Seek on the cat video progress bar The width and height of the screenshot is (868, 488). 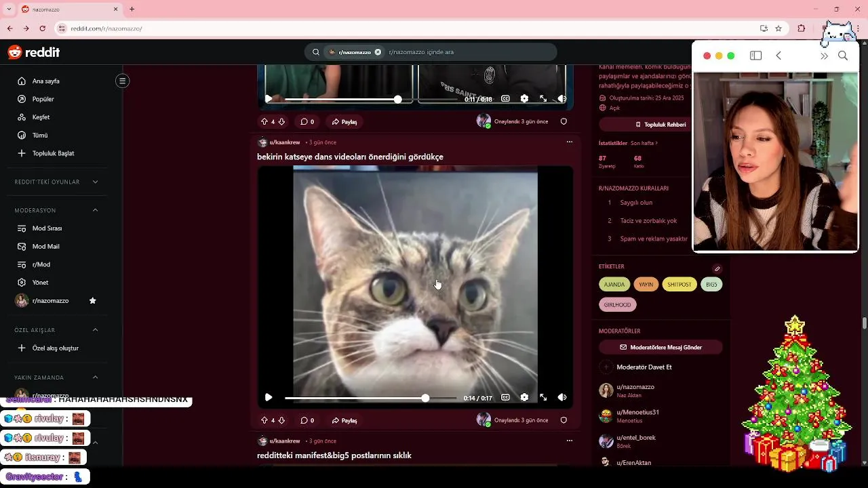pos(370,398)
